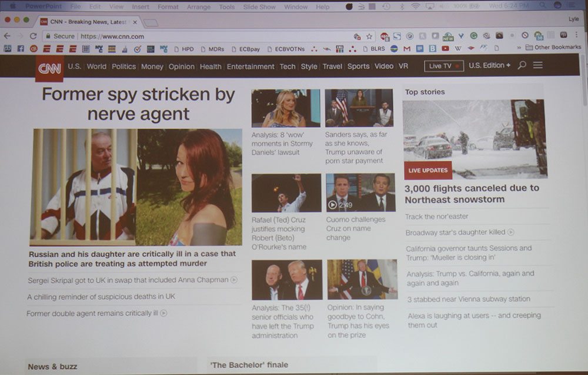Click the Secure padlock icon
The width and height of the screenshot is (588, 375).
point(48,36)
